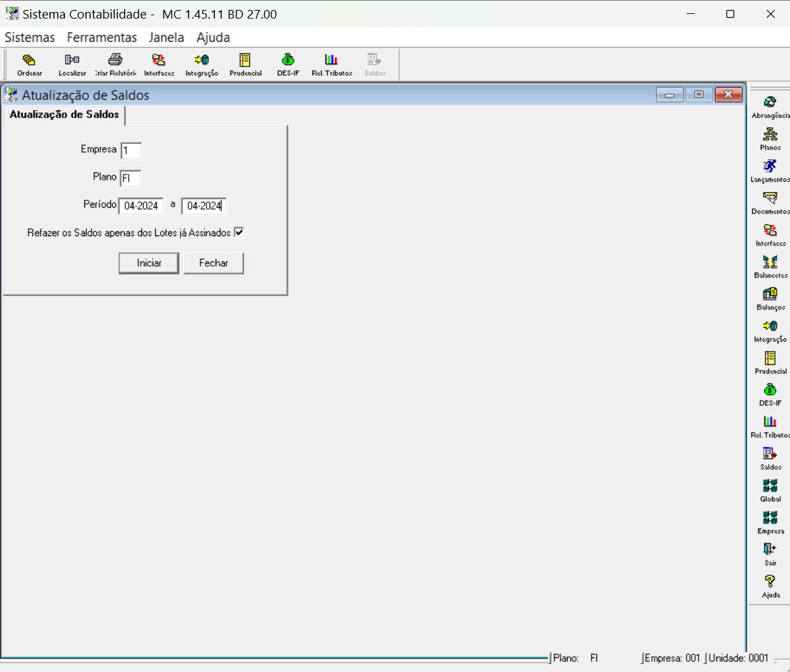Click the Iniciar button
This screenshot has width=790, height=672.
[149, 263]
